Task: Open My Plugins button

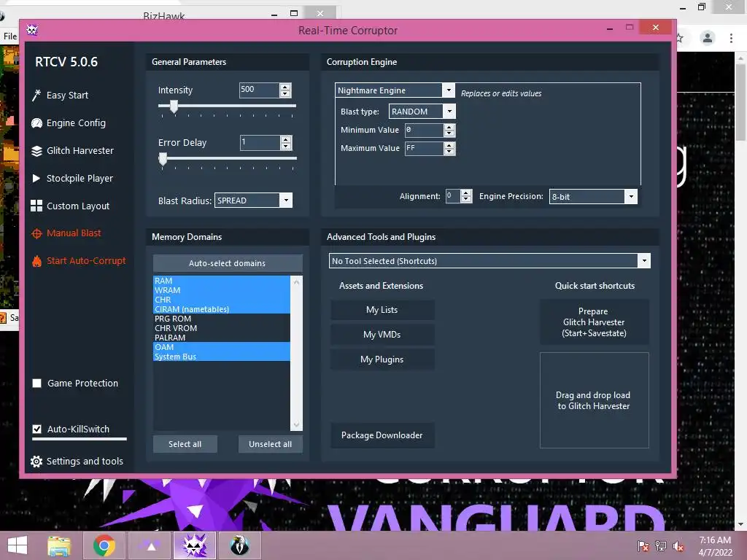Action: (382, 359)
